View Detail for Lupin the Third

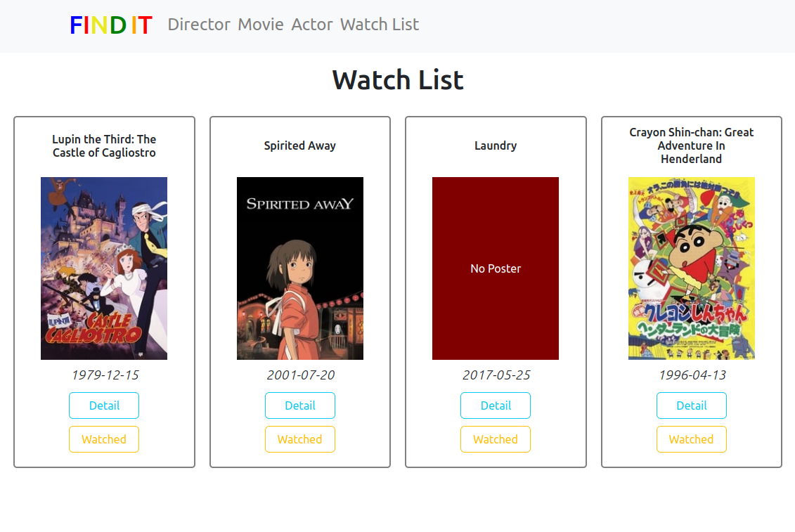(104, 406)
